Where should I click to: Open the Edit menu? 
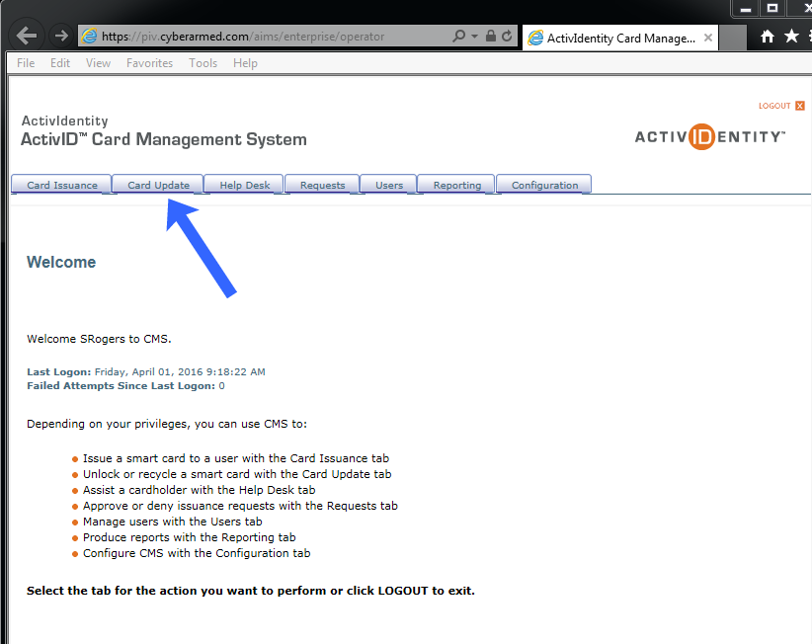[x=60, y=63]
